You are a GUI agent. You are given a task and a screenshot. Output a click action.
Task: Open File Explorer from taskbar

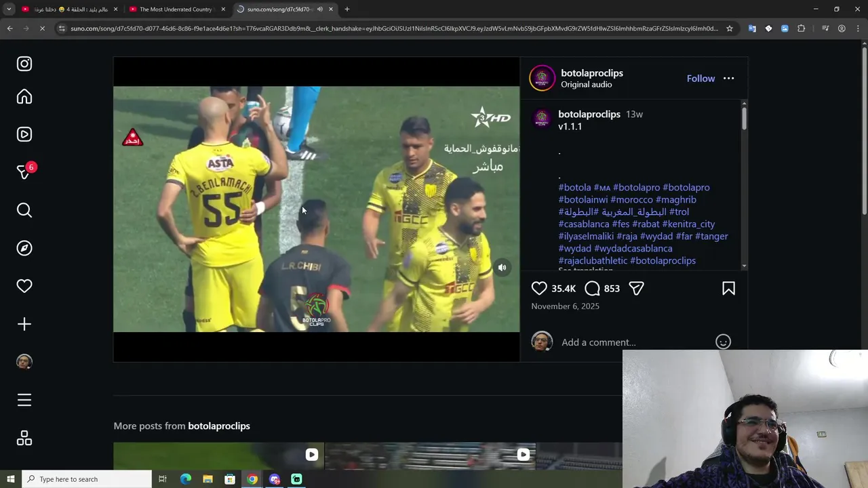pyautogui.click(x=208, y=479)
